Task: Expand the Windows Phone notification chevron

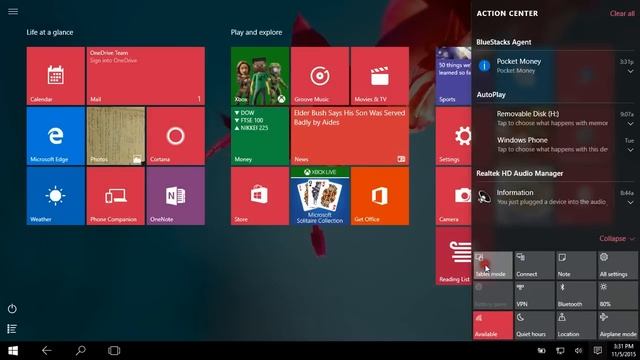Action: (x=630, y=150)
